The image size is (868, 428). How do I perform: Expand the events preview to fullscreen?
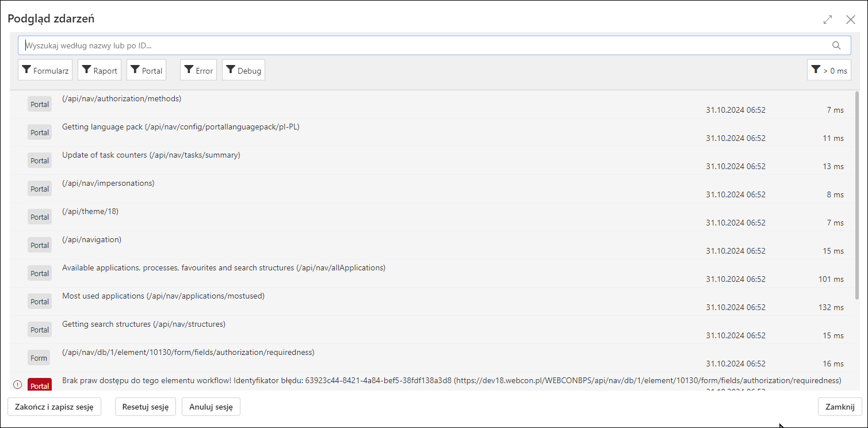click(x=828, y=20)
